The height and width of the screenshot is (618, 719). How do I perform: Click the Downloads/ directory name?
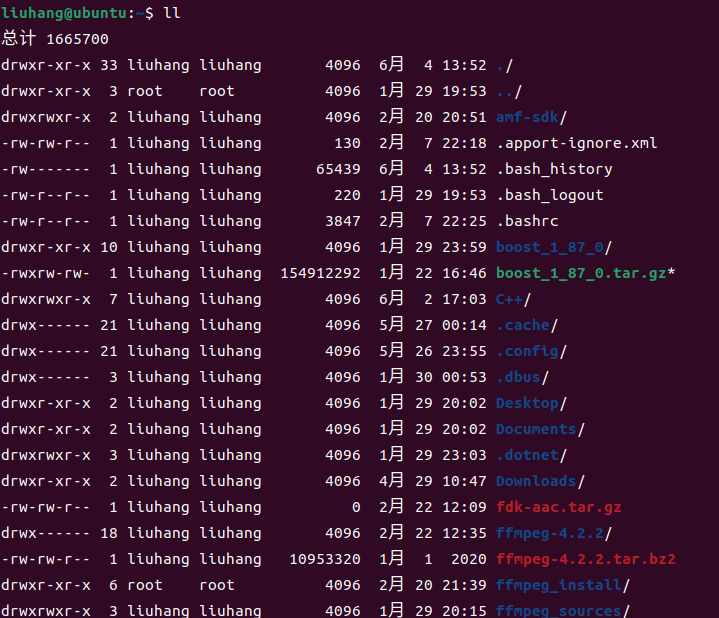541,481
